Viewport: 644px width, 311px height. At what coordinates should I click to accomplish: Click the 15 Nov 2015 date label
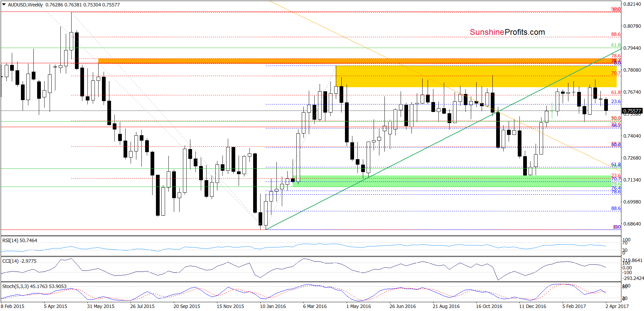(x=230, y=306)
